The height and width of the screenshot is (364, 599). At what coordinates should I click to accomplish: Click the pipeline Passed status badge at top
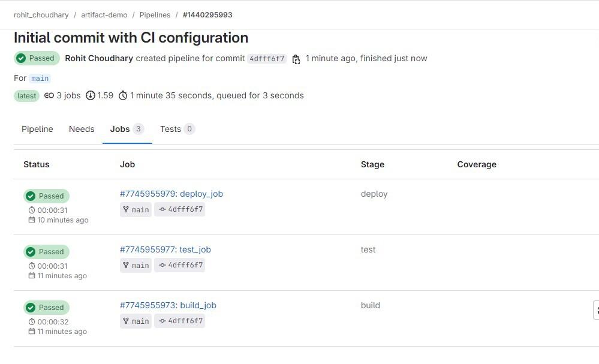[36, 58]
